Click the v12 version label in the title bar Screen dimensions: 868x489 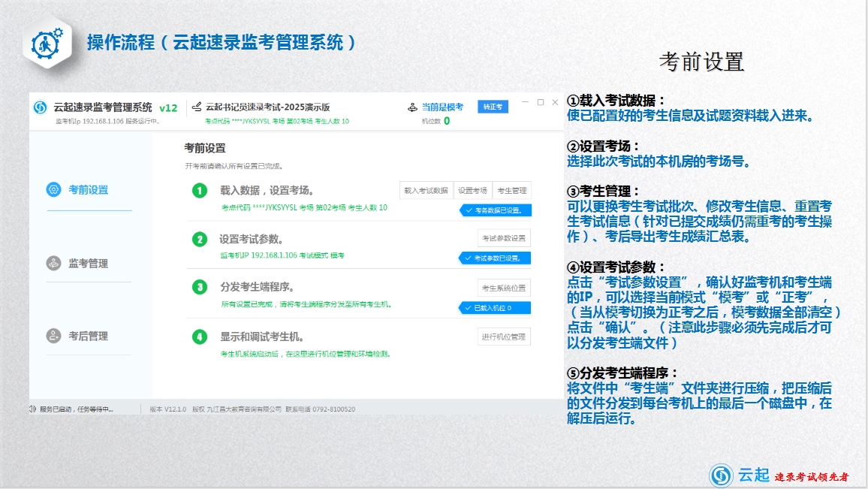168,108
